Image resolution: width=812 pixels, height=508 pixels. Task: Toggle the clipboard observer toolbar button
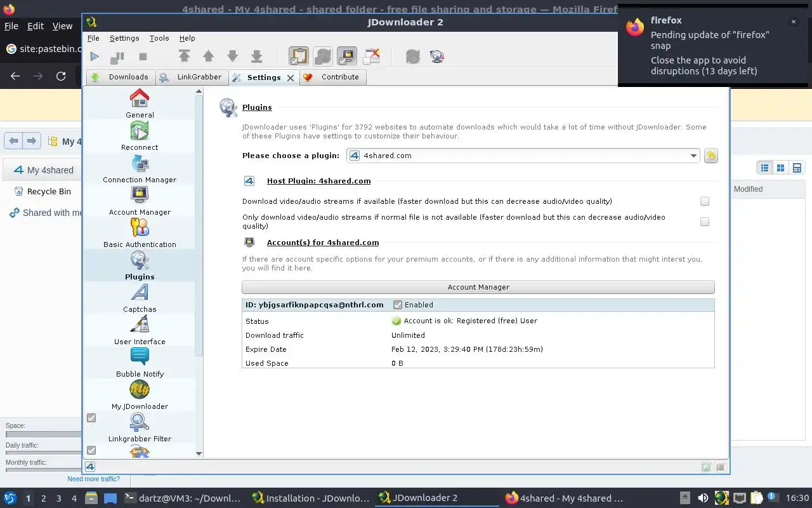tap(299, 56)
